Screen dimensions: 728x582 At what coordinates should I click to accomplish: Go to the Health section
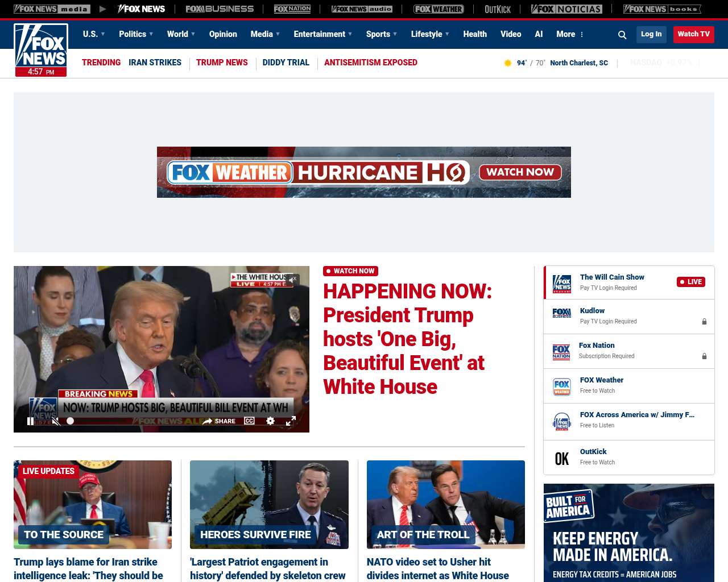tap(475, 34)
